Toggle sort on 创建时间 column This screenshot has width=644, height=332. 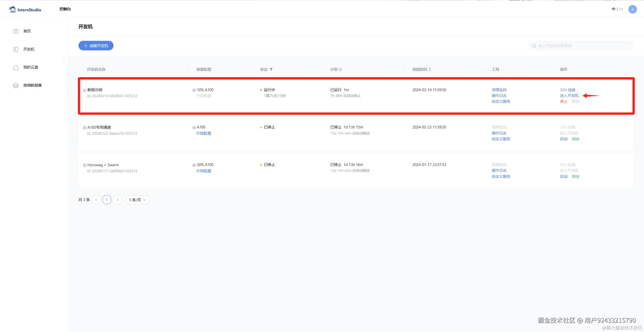click(430, 70)
